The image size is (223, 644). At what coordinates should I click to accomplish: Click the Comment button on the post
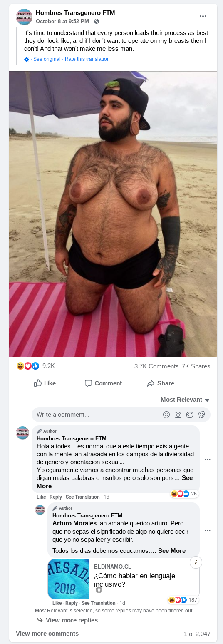[x=103, y=383]
